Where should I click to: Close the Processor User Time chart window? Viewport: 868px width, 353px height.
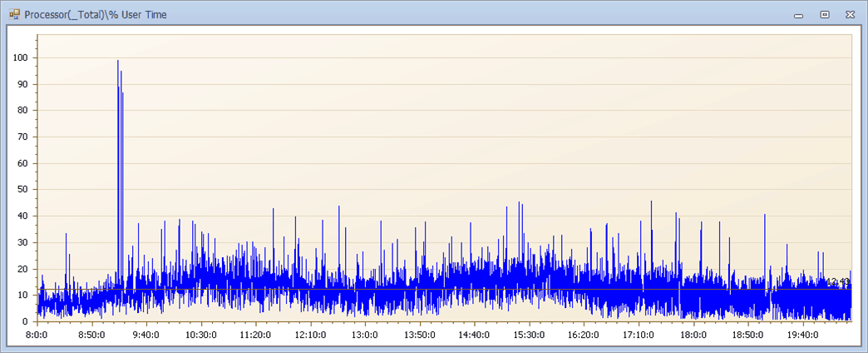[850, 14]
